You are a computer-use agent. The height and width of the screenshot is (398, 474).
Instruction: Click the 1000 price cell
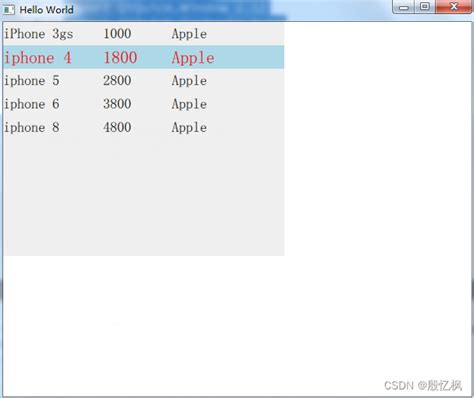[x=117, y=34]
